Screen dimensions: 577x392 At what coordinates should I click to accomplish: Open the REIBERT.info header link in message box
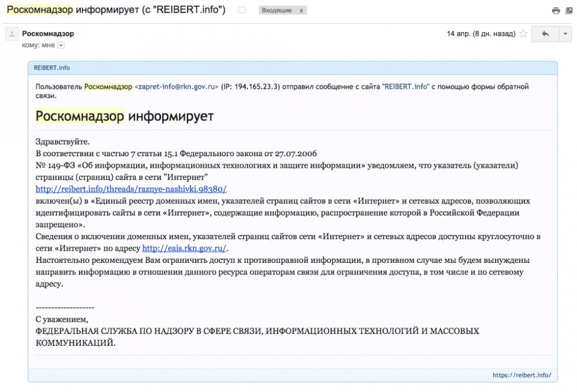[x=52, y=67]
